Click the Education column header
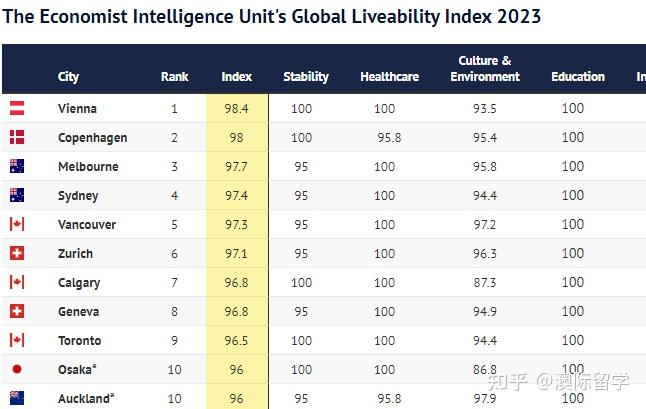The height and width of the screenshot is (409, 646). (578, 77)
